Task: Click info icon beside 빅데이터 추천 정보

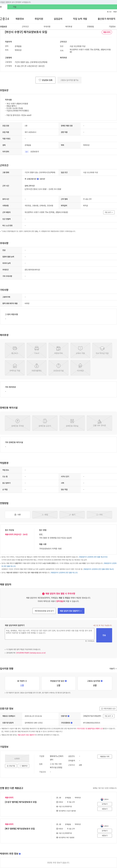Action: click(20, 854)
